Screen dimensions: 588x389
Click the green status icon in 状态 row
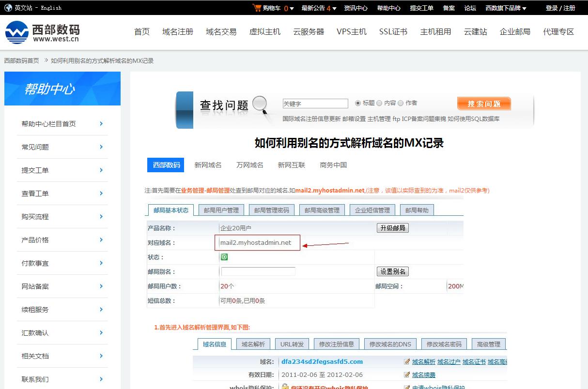pyautogui.click(x=224, y=256)
